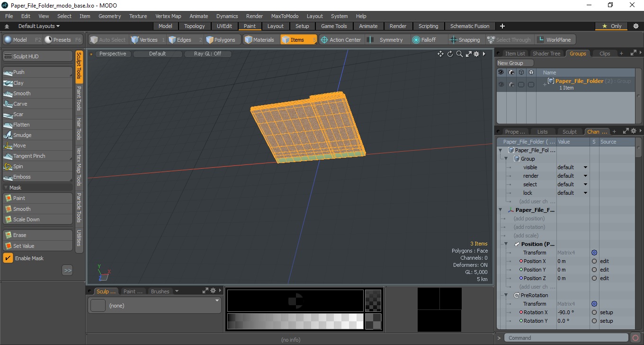
Task: Switch to the UVEdit layout tab
Action: tap(224, 26)
